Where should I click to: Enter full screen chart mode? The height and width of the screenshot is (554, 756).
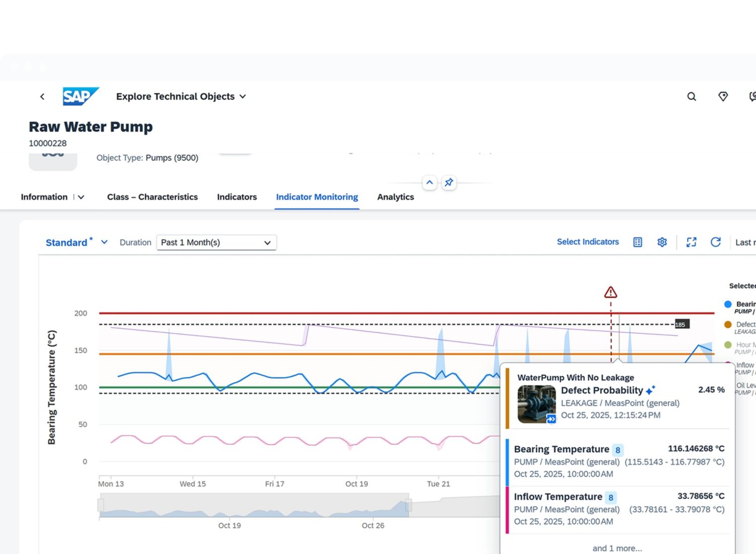coord(691,242)
